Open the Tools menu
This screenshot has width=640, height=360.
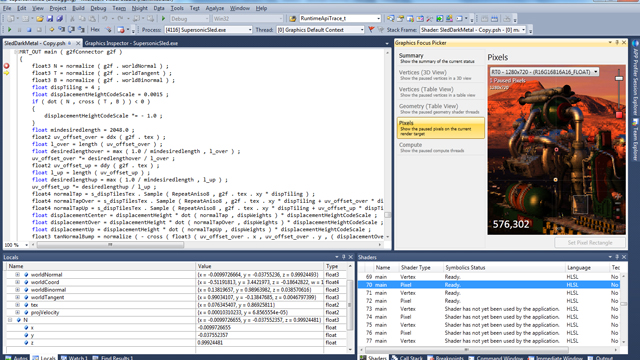point(177,8)
